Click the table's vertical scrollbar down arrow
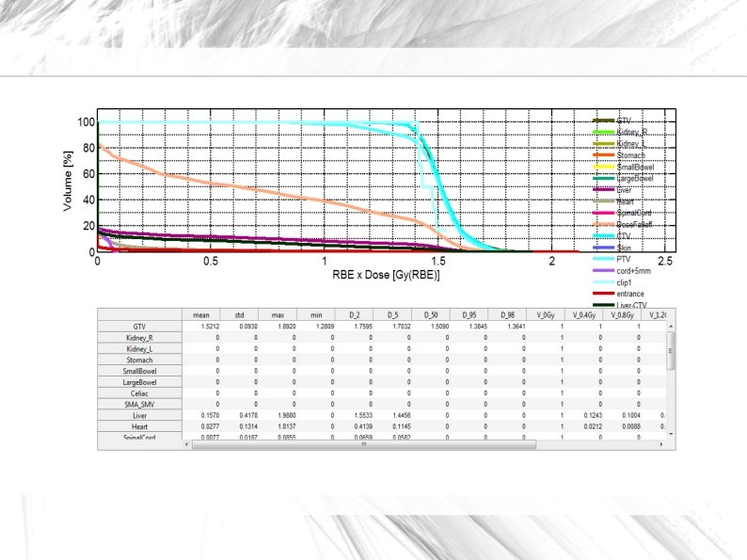 point(671,434)
